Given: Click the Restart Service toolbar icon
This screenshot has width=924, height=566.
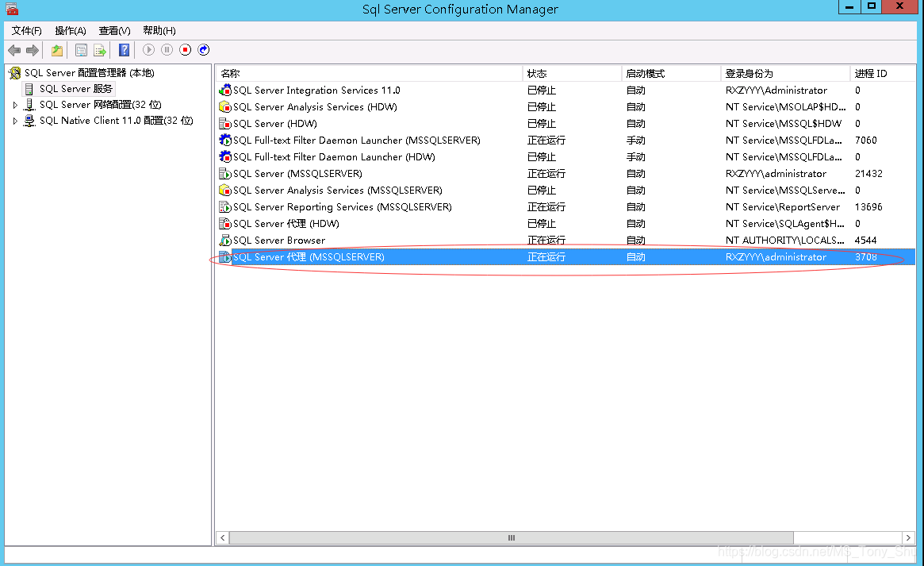Looking at the screenshot, I should pyautogui.click(x=203, y=50).
